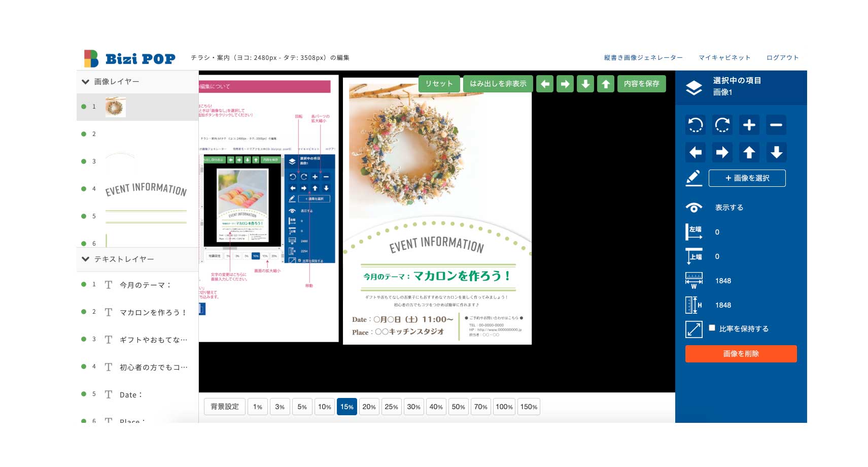The width and height of the screenshot is (868, 467).
Task: Click the left edge position icon
Action: pyautogui.click(x=693, y=231)
